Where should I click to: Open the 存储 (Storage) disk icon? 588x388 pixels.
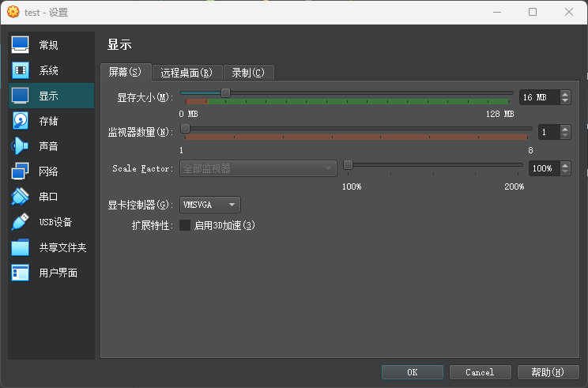[20, 121]
